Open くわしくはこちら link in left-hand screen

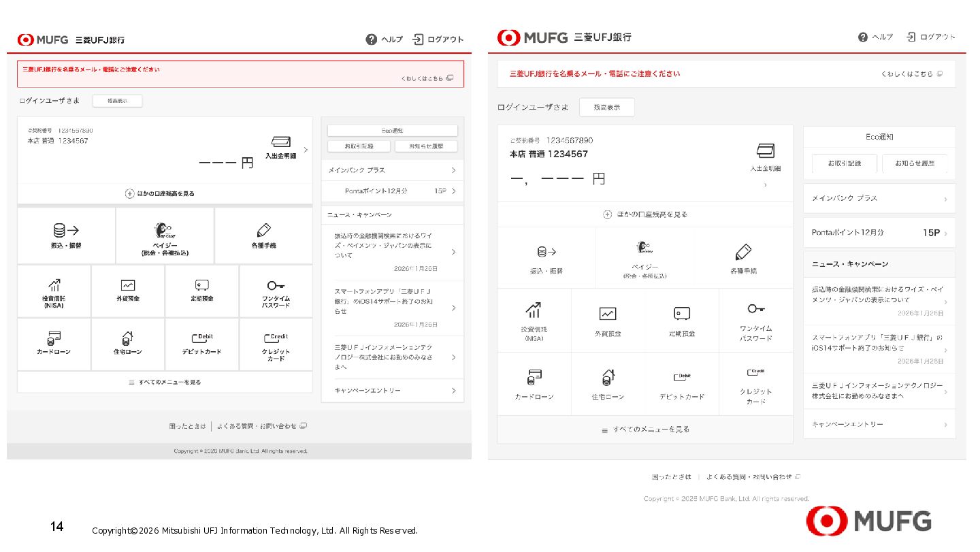[x=427, y=78]
